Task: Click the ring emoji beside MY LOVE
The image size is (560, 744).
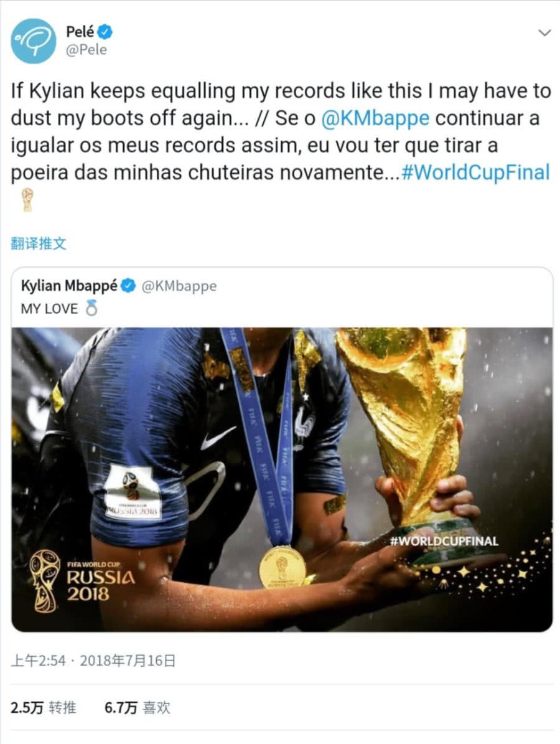Action: 91,308
